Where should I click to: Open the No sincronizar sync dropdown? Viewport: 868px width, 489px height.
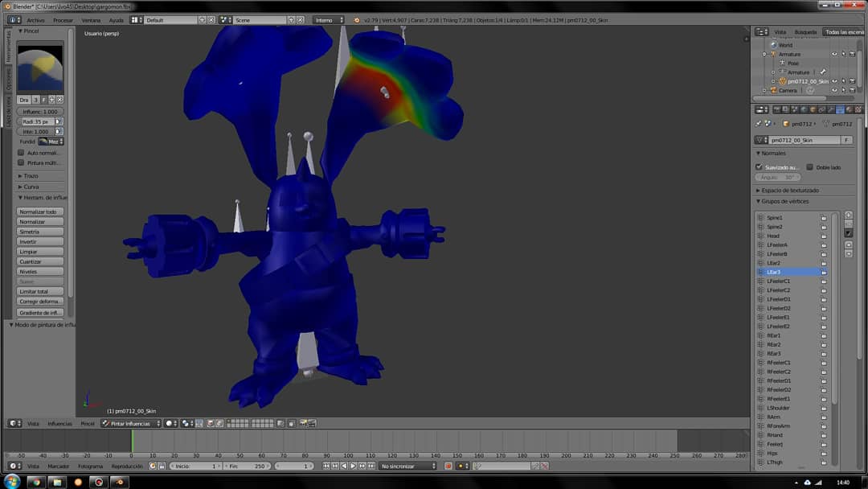click(408, 466)
